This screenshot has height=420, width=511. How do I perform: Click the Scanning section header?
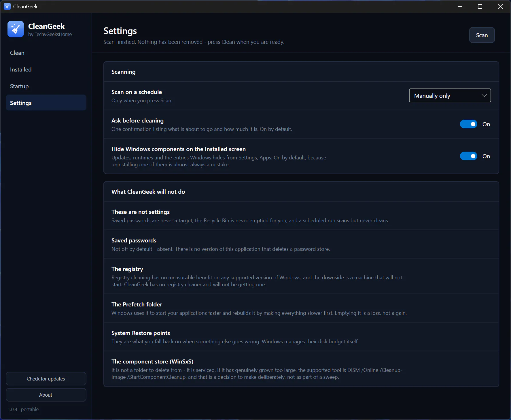123,72
